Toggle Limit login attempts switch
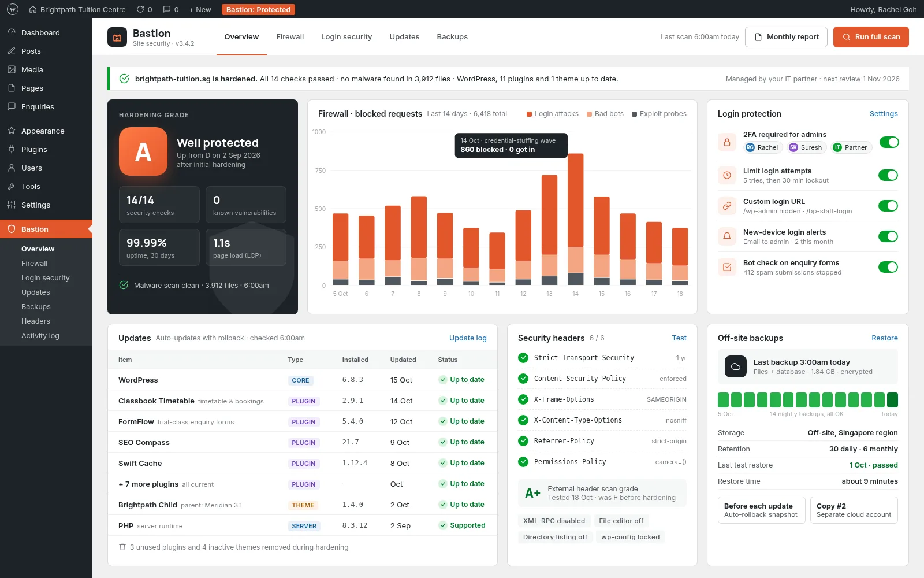The image size is (924, 578). (x=888, y=175)
